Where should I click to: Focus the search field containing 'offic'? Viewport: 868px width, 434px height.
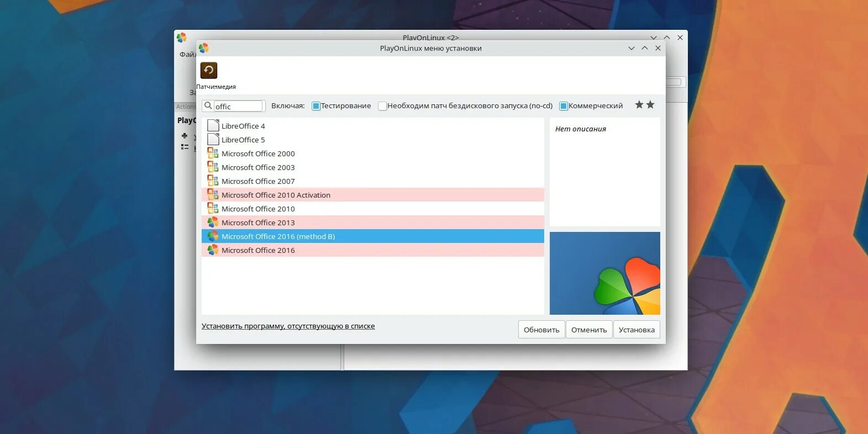238,106
